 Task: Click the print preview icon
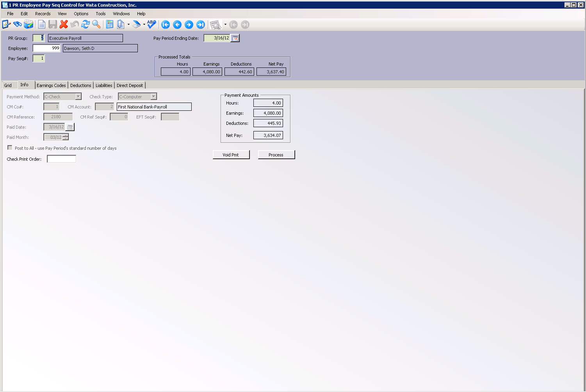[x=216, y=25]
